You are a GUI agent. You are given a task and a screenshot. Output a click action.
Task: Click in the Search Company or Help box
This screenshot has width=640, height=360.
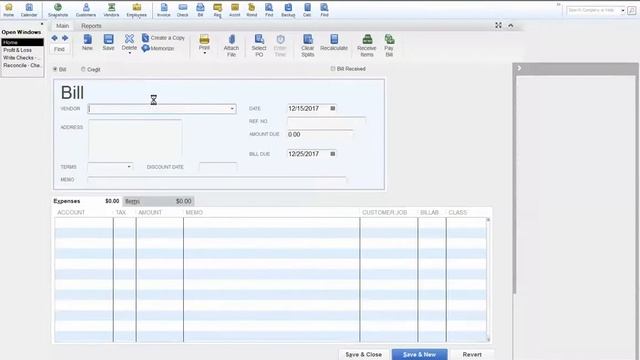[x=593, y=10]
